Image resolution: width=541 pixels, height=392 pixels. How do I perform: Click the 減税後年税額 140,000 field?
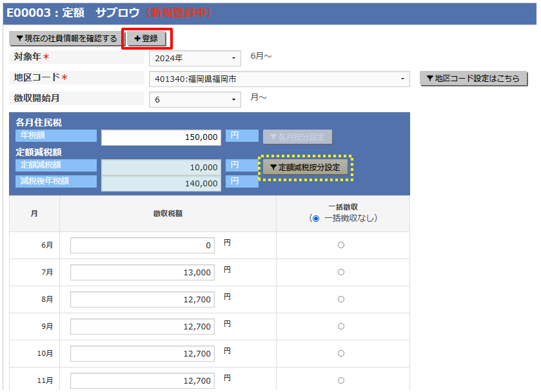161,183
